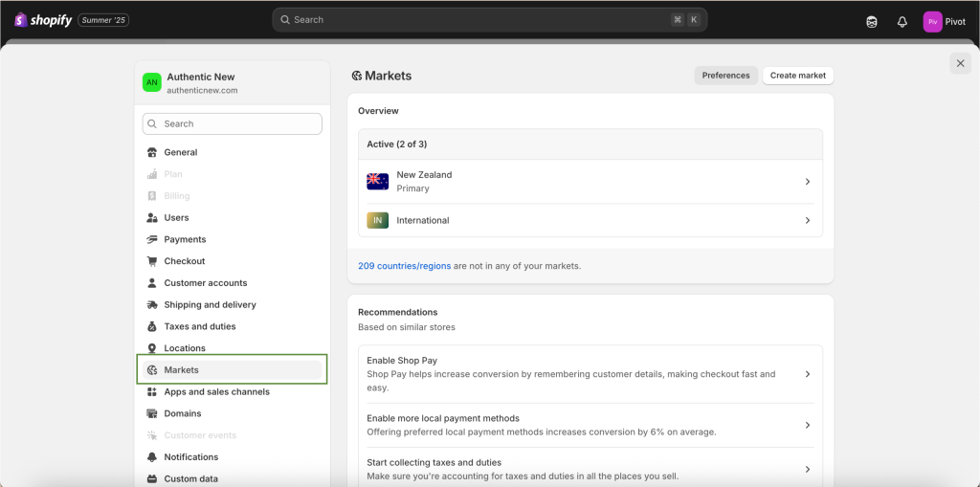Image resolution: width=980 pixels, height=487 pixels.
Task: Click the top-bar search field
Action: coord(489,20)
